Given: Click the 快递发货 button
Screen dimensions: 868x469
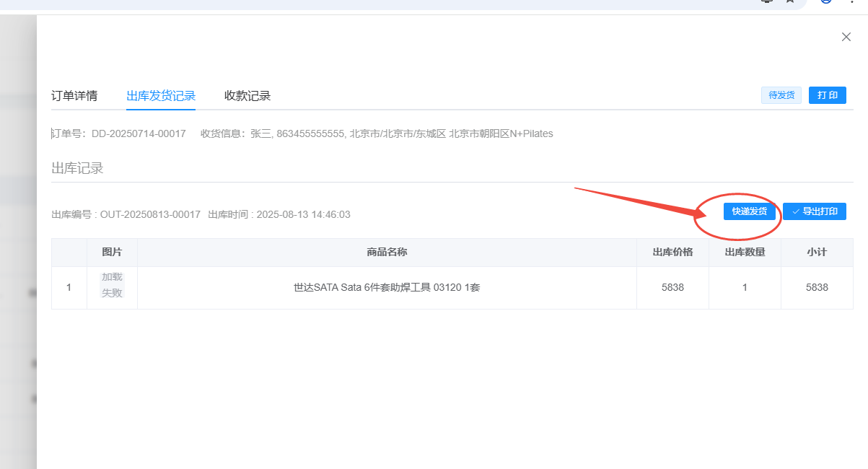Looking at the screenshot, I should click(749, 211).
